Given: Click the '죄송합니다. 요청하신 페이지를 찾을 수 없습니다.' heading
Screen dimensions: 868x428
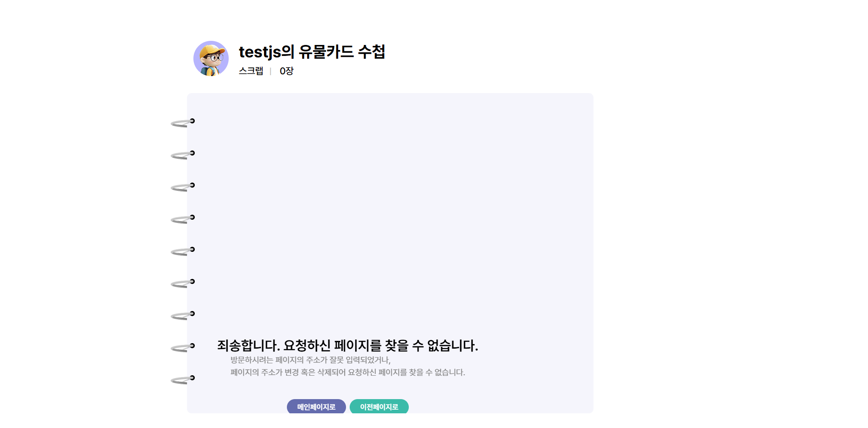Looking at the screenshot, I should (347, 345).
